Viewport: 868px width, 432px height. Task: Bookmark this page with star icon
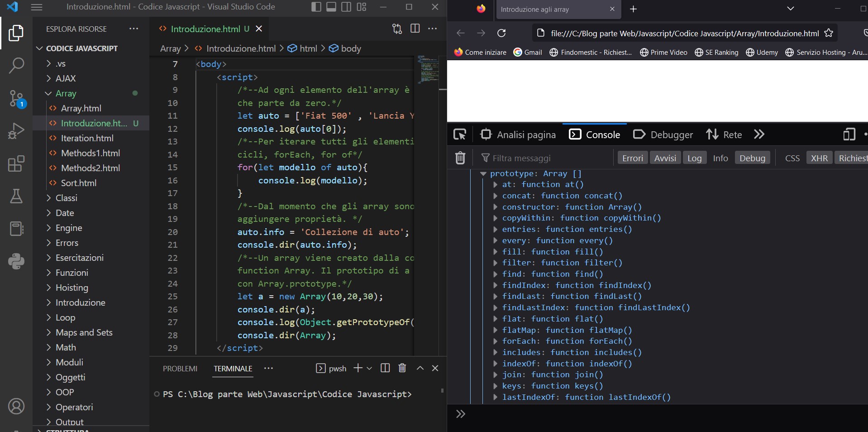point(829,33)
